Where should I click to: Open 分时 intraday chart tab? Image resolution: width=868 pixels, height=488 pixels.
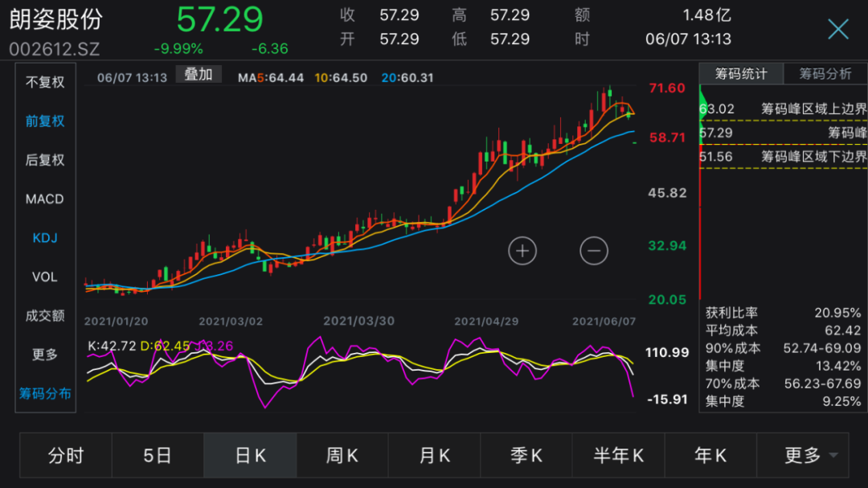click(x=66, y=455)
